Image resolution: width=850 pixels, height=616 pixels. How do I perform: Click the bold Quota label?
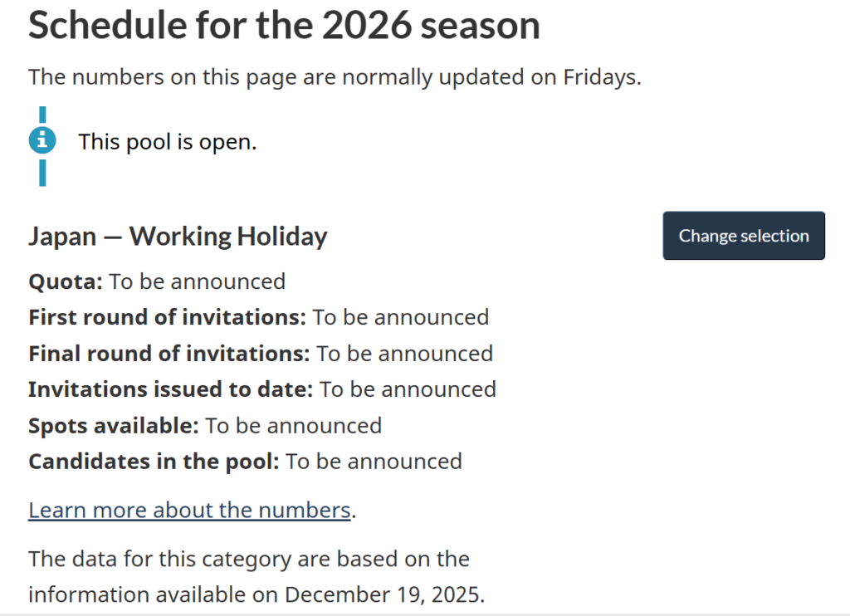coord(66,281)
